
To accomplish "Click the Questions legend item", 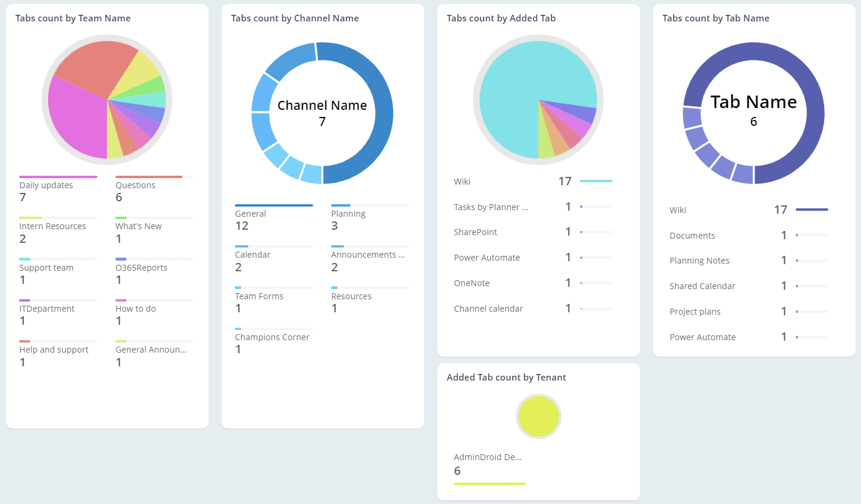I will (135, 185).
